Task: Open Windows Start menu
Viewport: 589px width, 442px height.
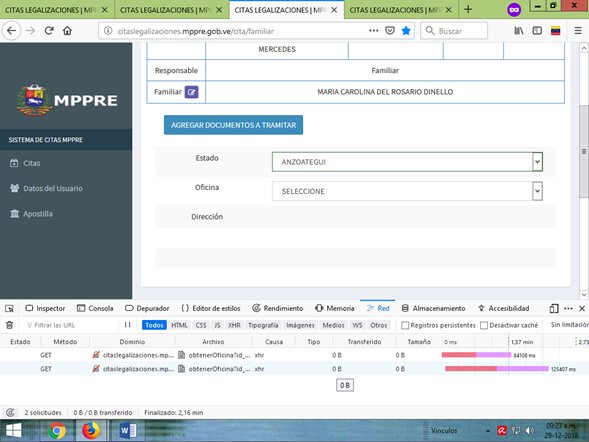Action: pos(14,431)
